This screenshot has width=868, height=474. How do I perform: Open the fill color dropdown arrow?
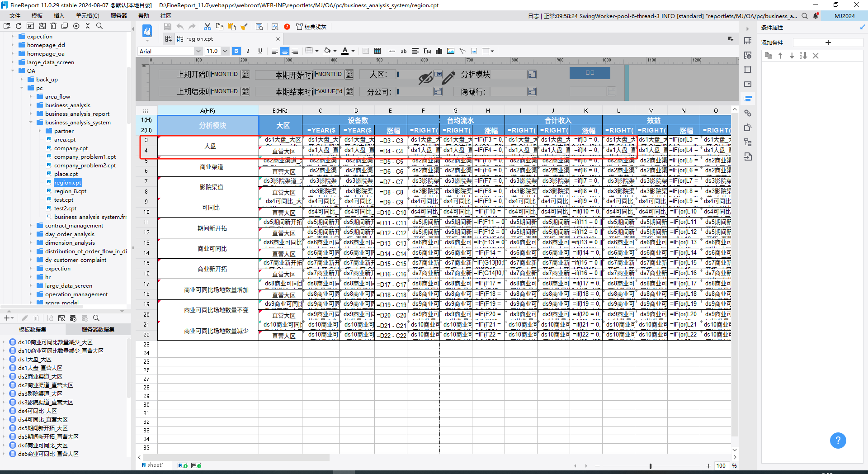(335, 51)
